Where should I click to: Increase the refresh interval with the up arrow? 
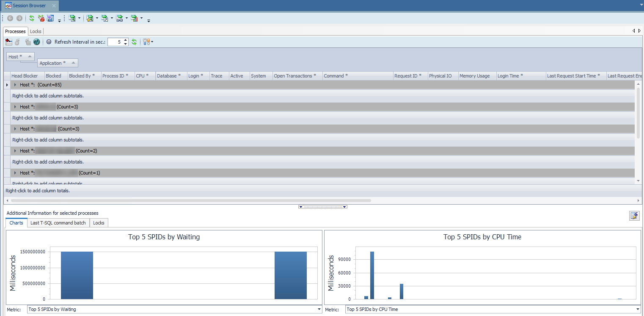[126, 40]
